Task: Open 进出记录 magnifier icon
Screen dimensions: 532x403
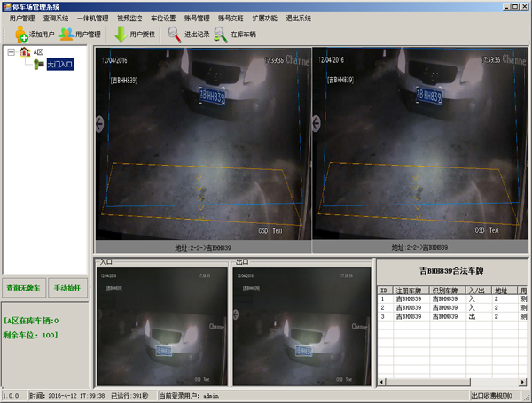Action: point(175,35)
